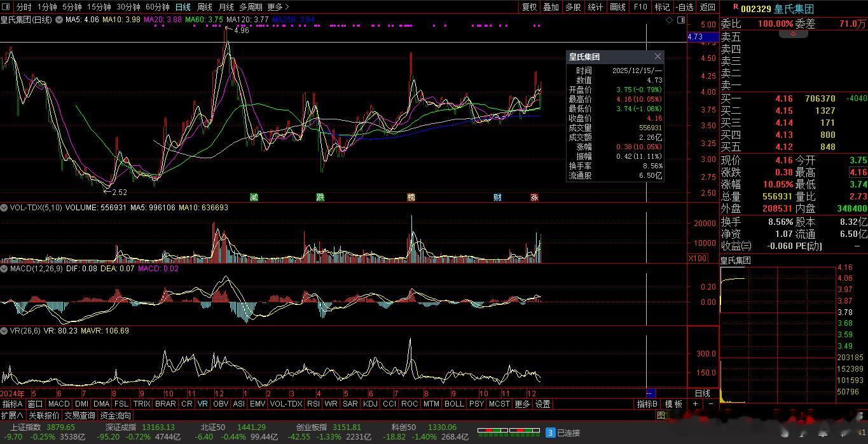The height and width of the screenshot is (444, 868).
Task: Click the connection status icon numbered 3
Action: 550,433
